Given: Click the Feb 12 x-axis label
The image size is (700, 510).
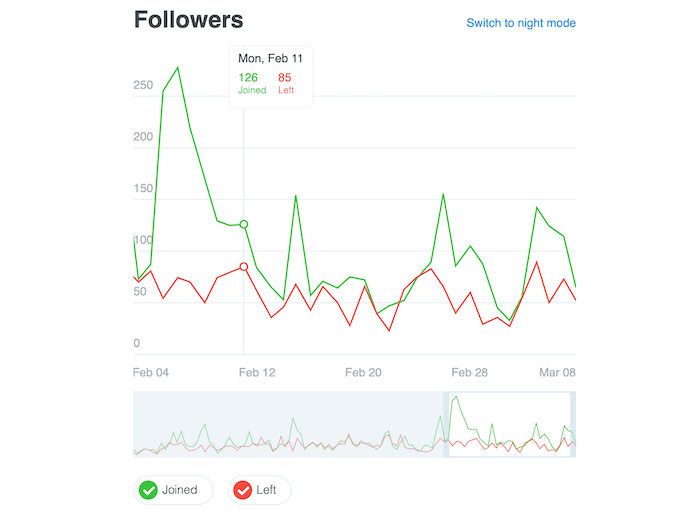Looking at the screenshot, I should pos(257,373).
